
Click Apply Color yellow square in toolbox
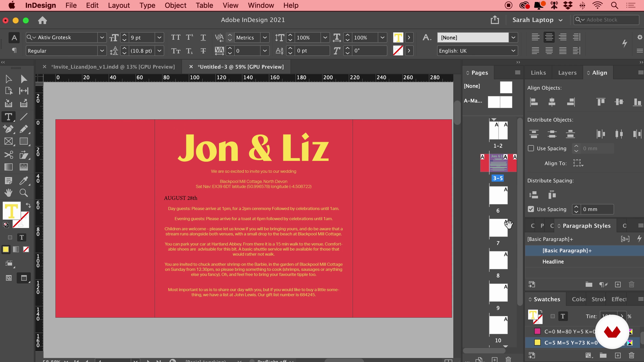[6, 249]
